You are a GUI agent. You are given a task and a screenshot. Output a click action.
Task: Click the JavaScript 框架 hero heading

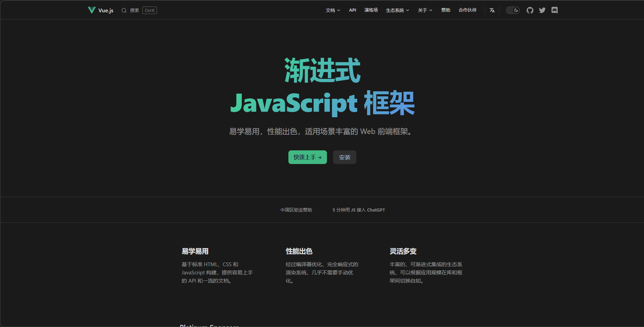(x=322, y=103)
